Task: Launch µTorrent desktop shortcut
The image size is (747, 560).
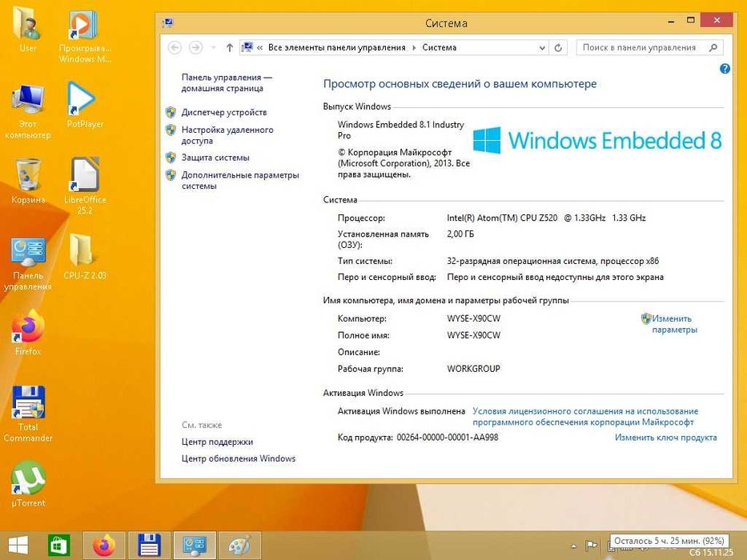Action: [28, 483]
